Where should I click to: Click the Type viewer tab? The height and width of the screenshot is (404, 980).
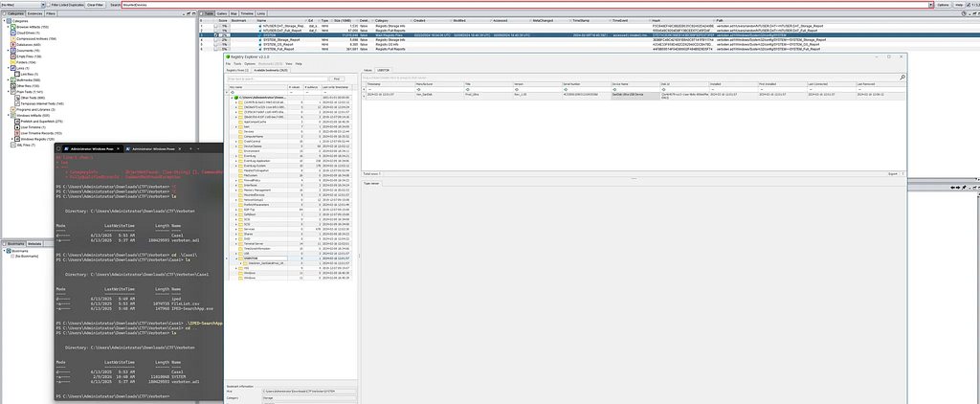click(x=371, y=182)
